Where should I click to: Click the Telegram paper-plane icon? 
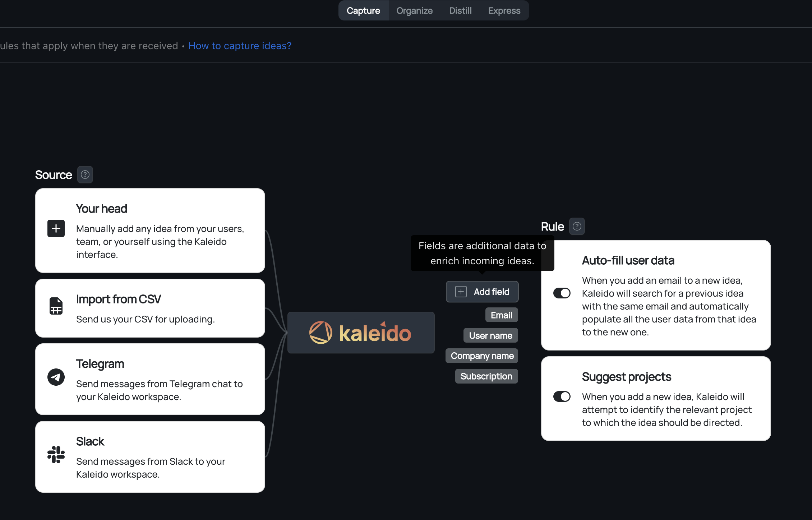point(56,377)
